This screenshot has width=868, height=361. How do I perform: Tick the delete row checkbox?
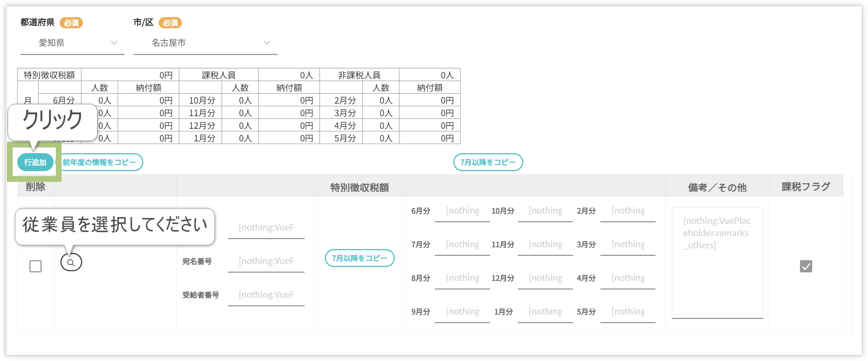[36, 266]
